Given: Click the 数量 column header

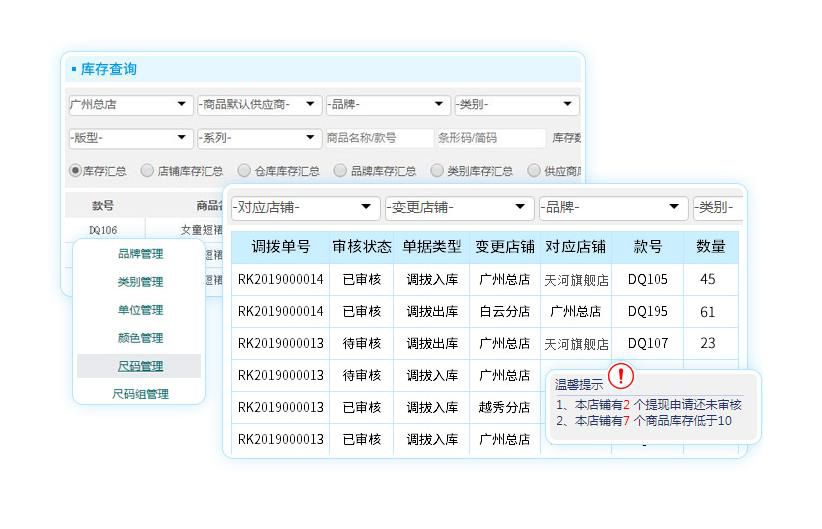Looking at the screenshot, I should pos(711,247).
